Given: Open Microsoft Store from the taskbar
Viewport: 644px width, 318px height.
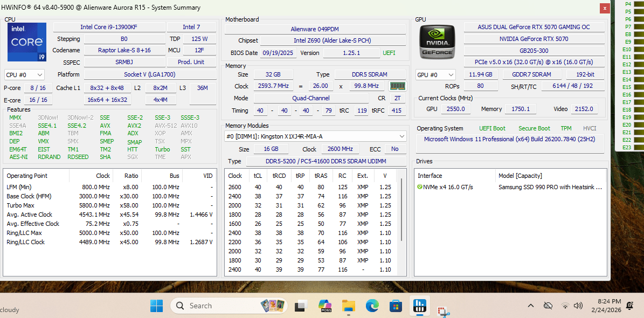Looking at the screenshot, I should coord(396,305).
